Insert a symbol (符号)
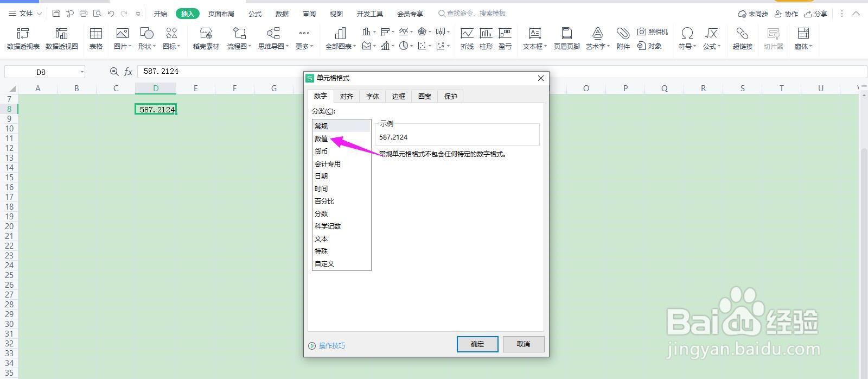 coord(687,39)
